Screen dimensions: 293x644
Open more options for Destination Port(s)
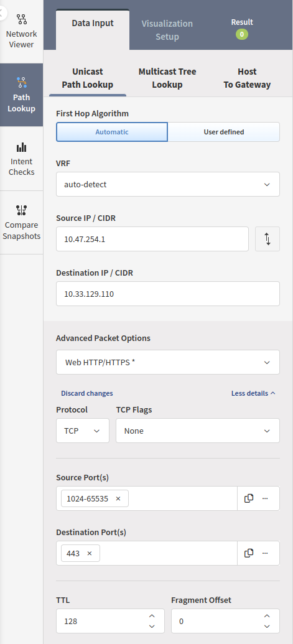point(265,553)
